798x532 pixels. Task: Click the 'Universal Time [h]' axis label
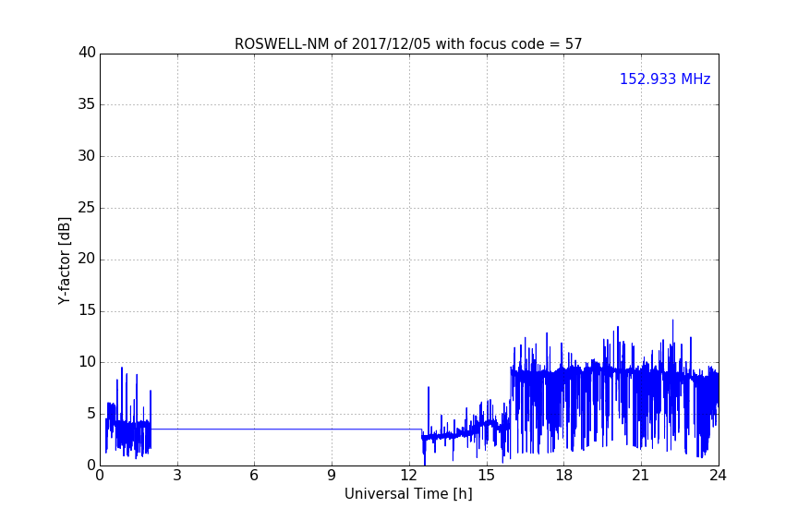[x=408, y=494]
